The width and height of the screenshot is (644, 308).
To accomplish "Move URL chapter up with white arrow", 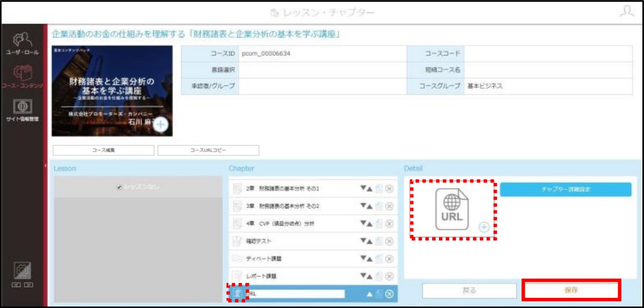I will tap(369, 294).
